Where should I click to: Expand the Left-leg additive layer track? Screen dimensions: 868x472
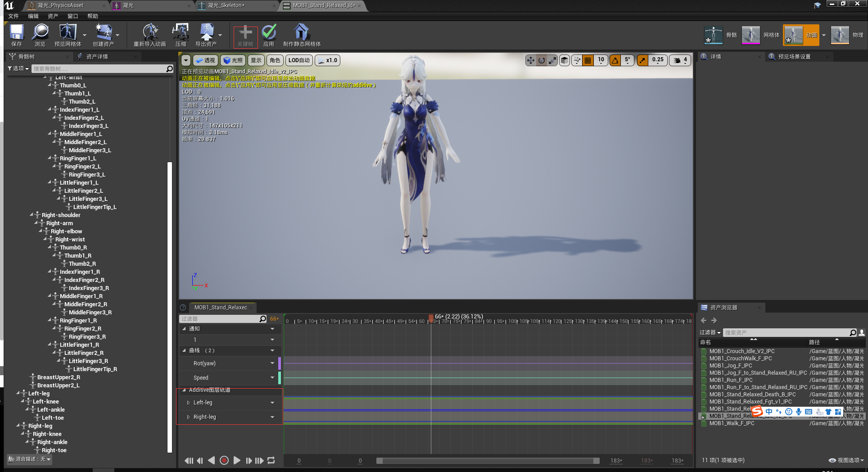(x=188, y=403)
